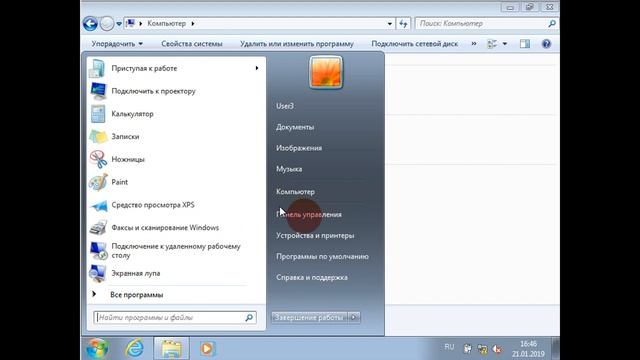The image size is (640, 360).
Task: Click the muted volume tray icon
Action: tap(497, 349)
